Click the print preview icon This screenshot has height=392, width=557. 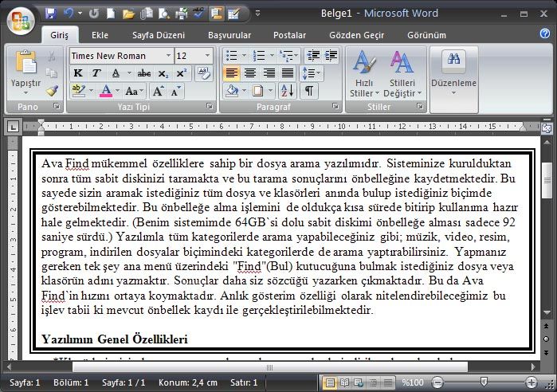click(x=164, y=14)
